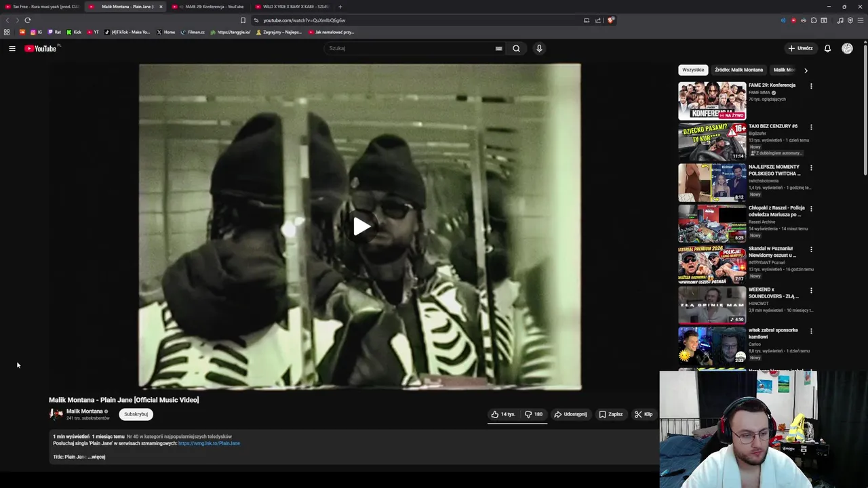Open the YouTube hamburger guide menu

point(12,48)
